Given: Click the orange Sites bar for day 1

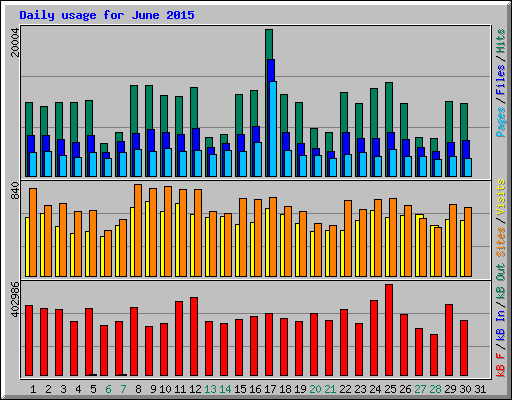Looking at the screenshot, I should click(x=33, y=232).
